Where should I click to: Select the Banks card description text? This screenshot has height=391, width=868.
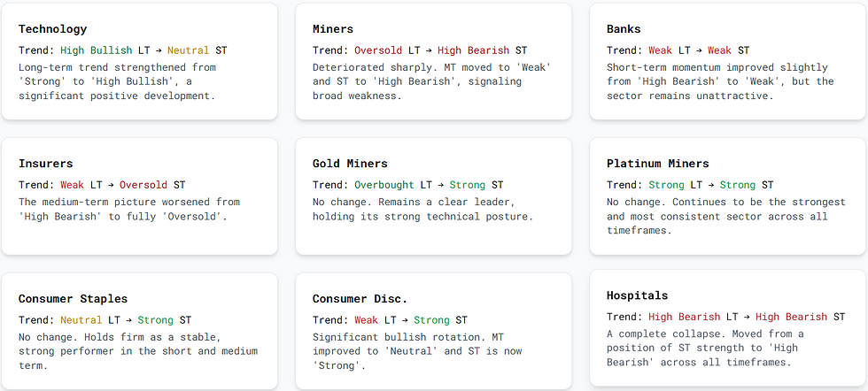click(x=720, y=81)
